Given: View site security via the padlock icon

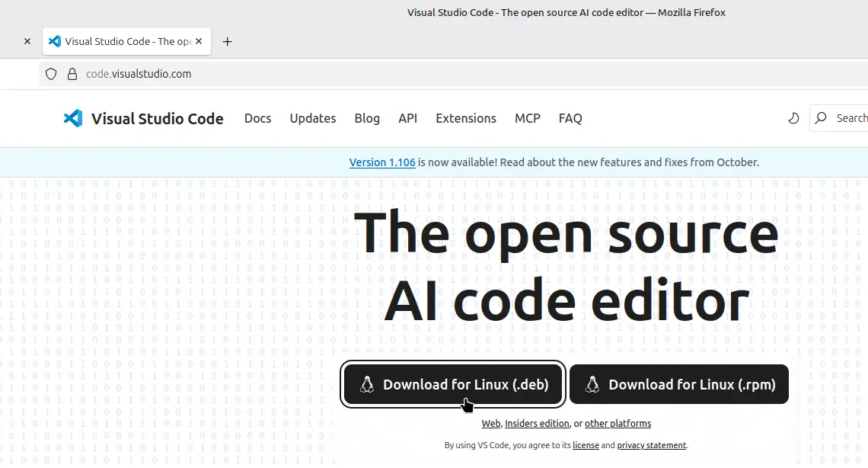Looking at the screenshot, I should pyautogui.click(x=72, y=74).
